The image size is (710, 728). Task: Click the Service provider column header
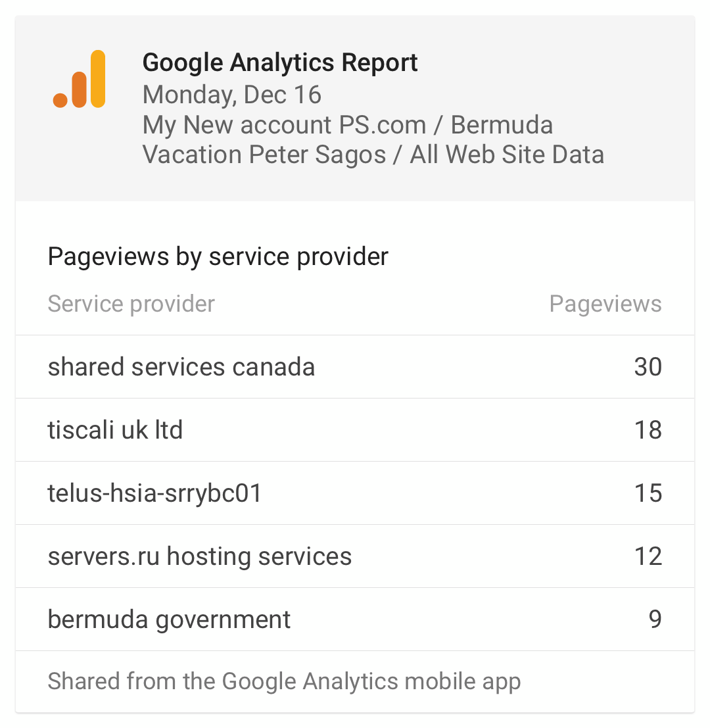click(131, 304)
